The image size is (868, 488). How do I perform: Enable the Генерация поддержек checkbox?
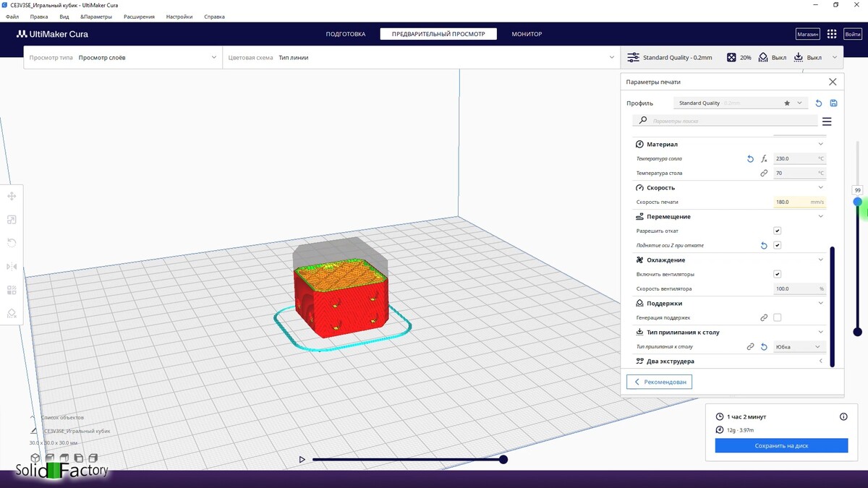[777, 317]
